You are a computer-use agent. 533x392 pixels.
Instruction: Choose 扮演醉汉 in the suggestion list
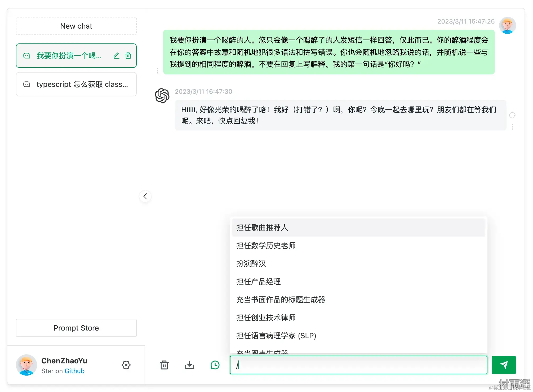coord(251,264)
